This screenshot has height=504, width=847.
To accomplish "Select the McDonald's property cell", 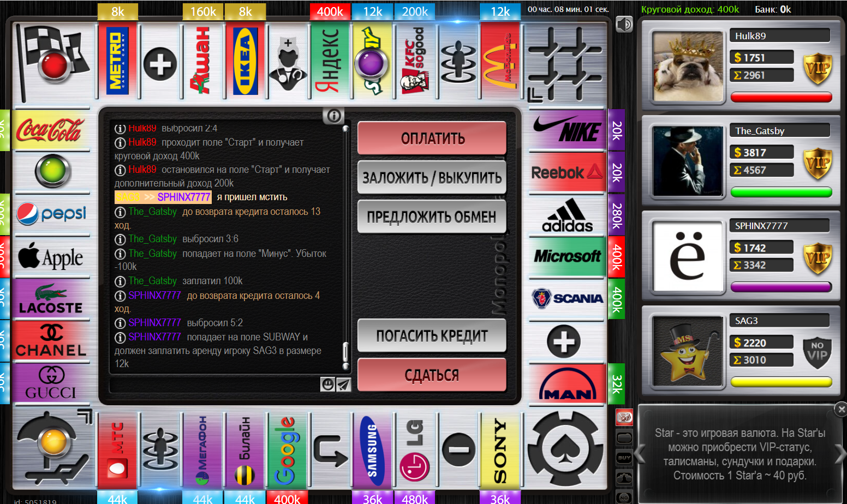I will click(x=500, y=61).
